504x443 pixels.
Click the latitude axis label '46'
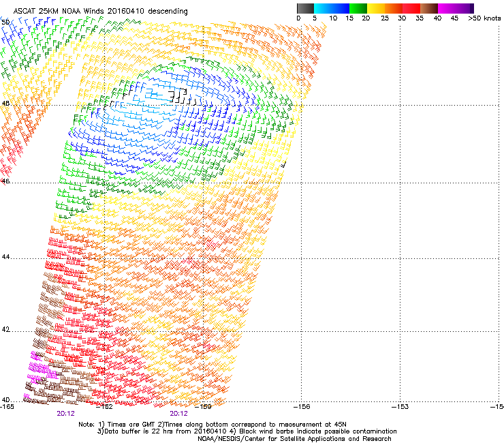(5, 181)
